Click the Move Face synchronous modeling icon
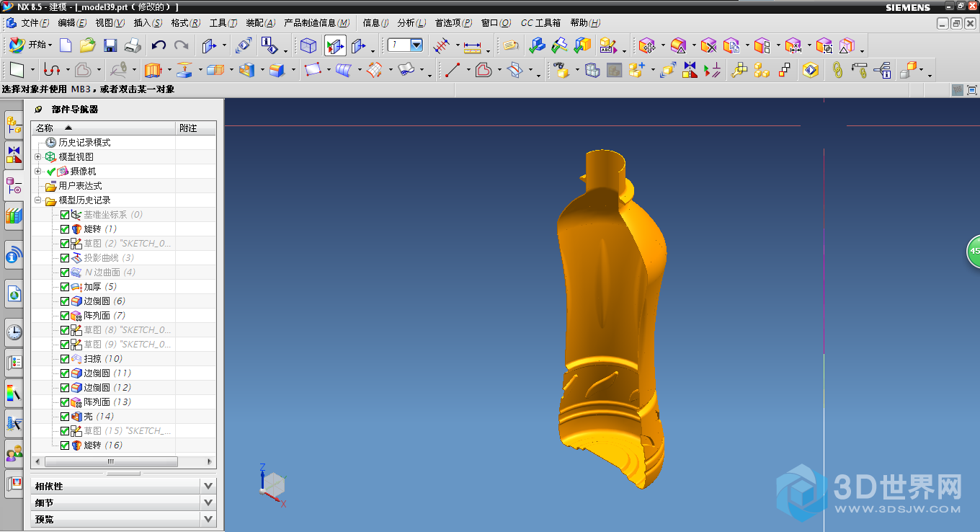This screenshot has height=532, width=980. point(647,45)
